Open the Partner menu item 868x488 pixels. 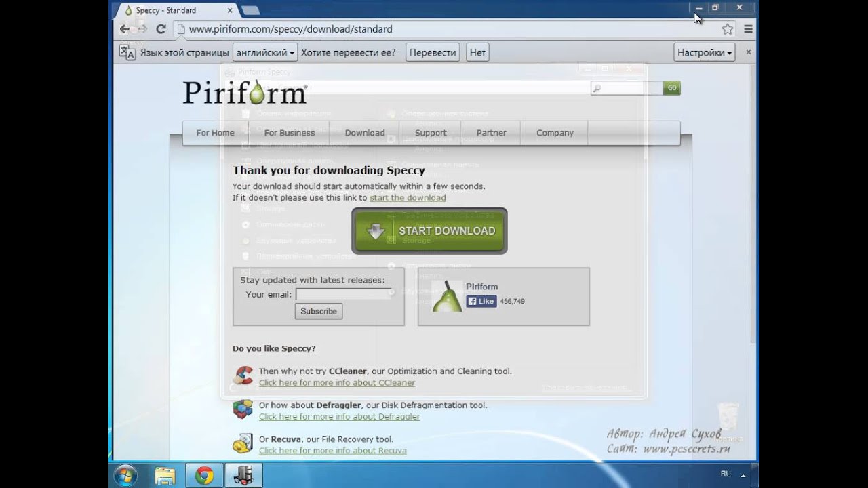click(492, 133)
